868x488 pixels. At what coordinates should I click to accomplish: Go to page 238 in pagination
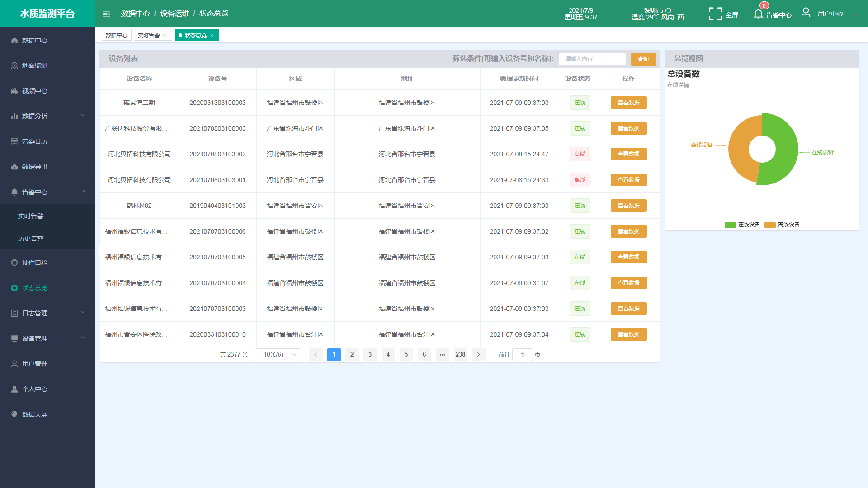[x=460, y=355]
